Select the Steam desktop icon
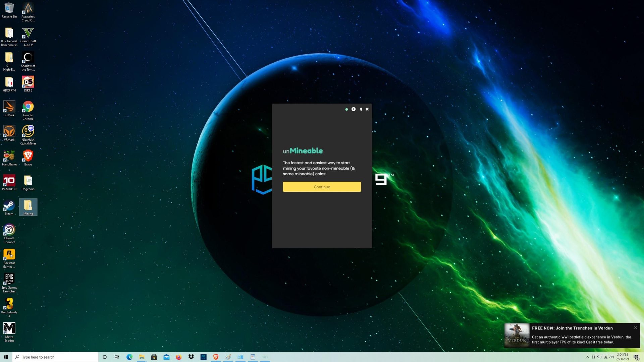Image resolution: width=644 pixels, height=362 pixels. (9, 207)
